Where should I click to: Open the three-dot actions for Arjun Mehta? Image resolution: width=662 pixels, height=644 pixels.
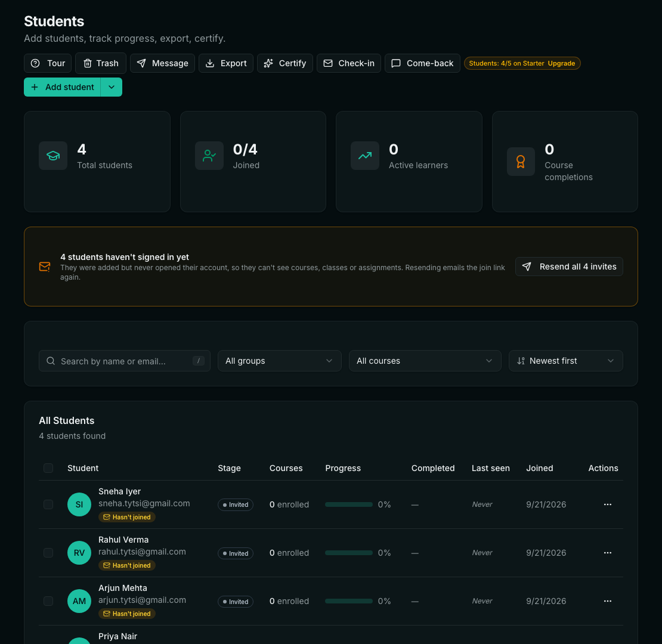(x=608, y=601)
